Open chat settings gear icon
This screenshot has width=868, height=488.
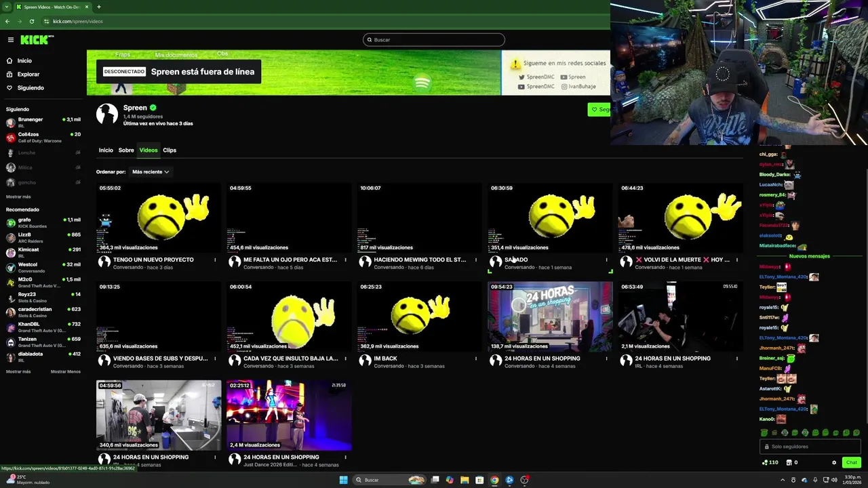(834, 463)
